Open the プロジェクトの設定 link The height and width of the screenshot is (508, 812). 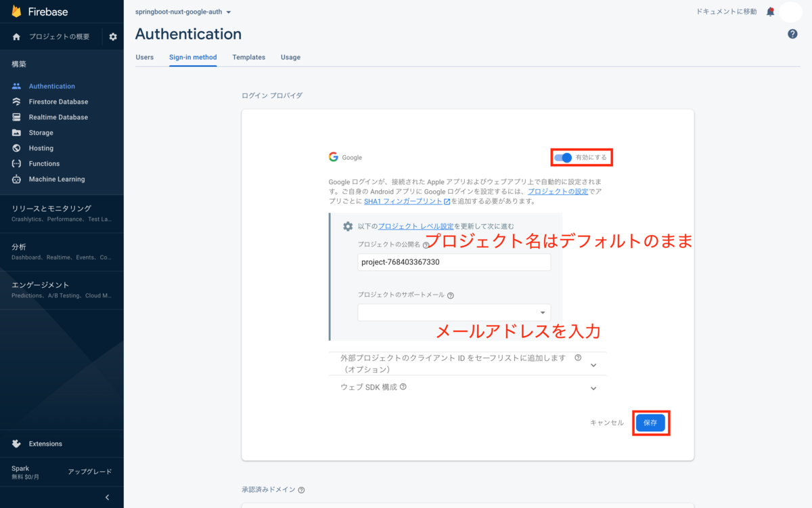(x=558, y=192)
